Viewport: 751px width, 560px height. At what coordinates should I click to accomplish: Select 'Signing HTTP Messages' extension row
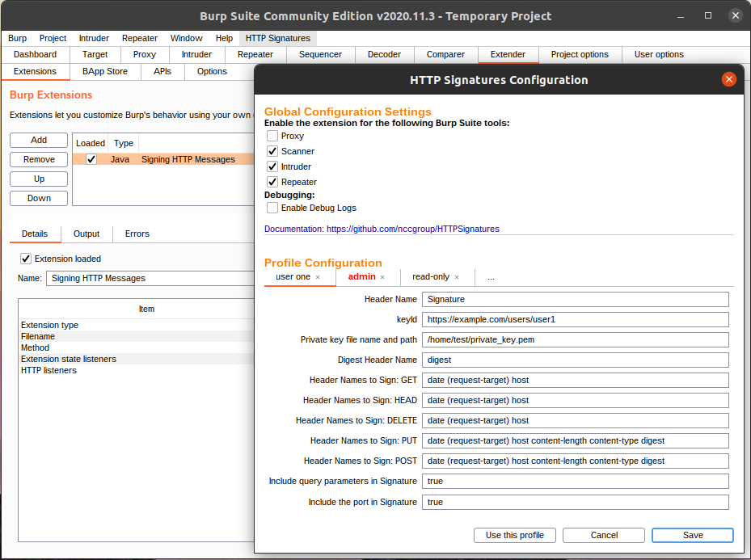tap(163, 159)
